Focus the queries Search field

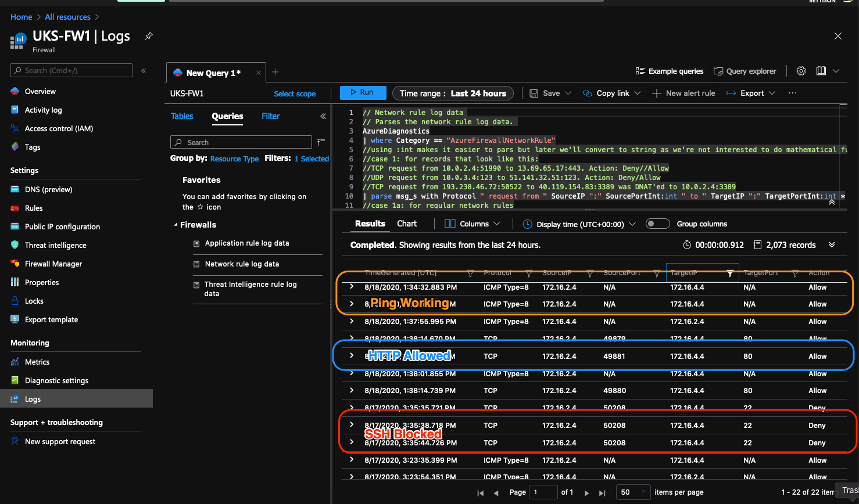(241, 142)
